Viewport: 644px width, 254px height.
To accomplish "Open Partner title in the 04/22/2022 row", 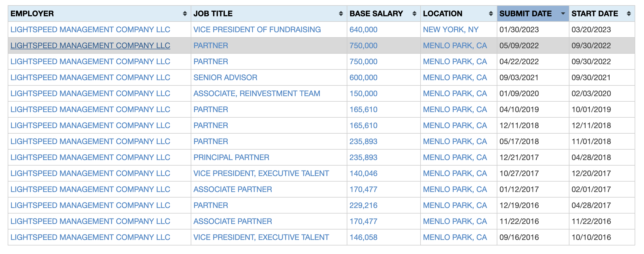I will [211, 61].
